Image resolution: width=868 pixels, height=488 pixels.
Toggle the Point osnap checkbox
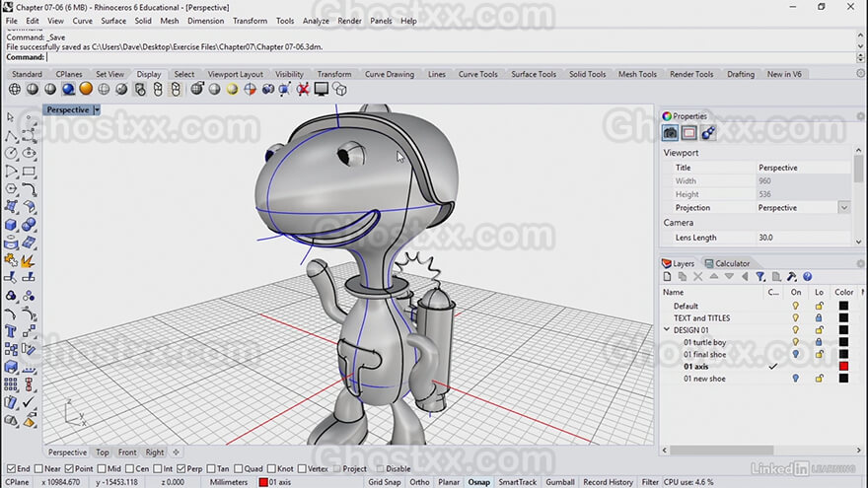click(69, 468)
